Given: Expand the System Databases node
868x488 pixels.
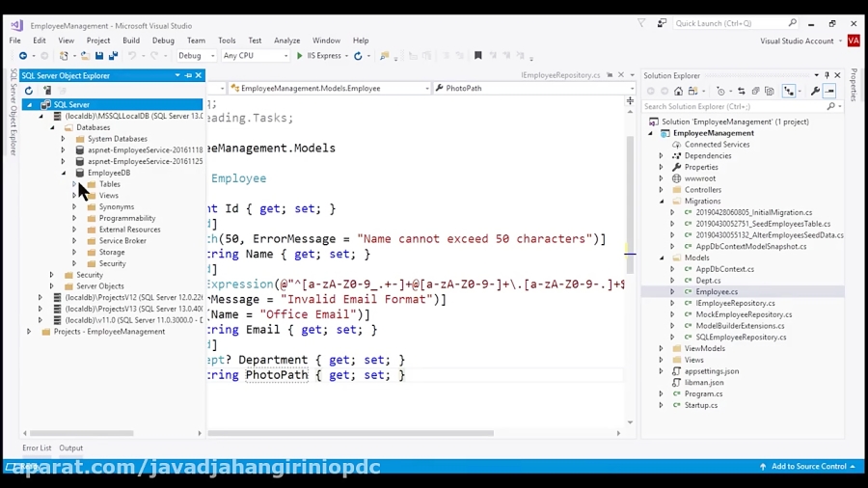Looking at the screenshot, I should (x=63, y=138).
